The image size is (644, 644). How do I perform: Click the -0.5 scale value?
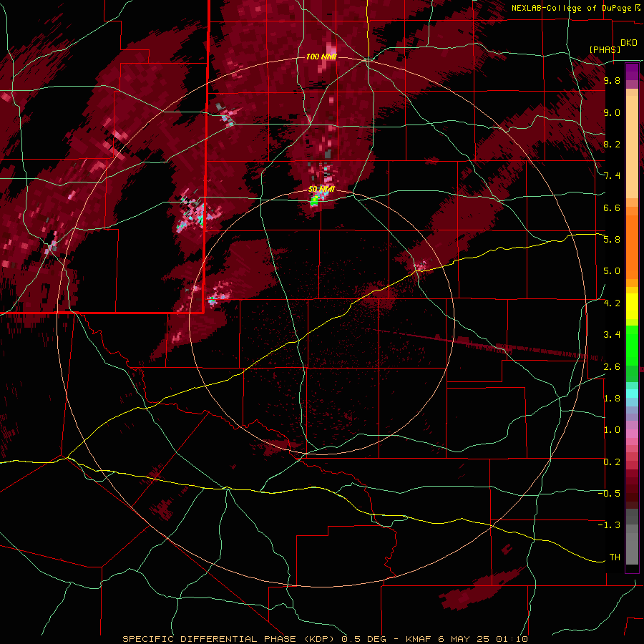tap(609, 494)
